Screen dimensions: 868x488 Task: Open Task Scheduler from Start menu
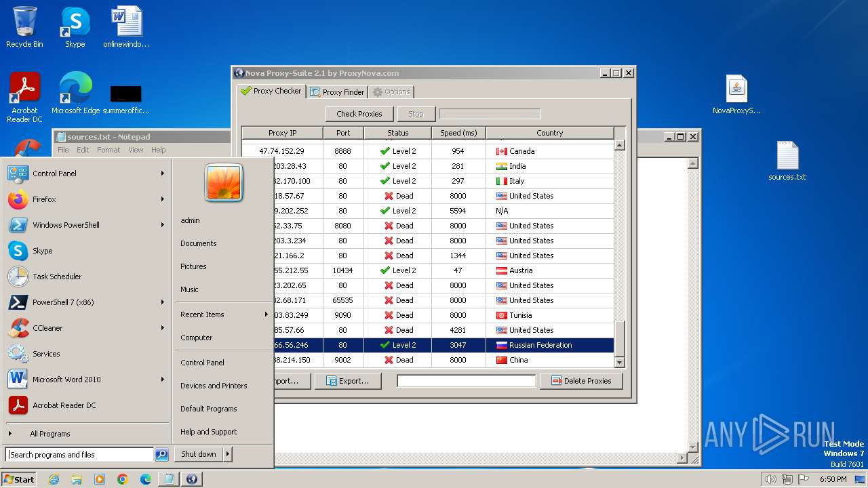click(x=86, y=277)
